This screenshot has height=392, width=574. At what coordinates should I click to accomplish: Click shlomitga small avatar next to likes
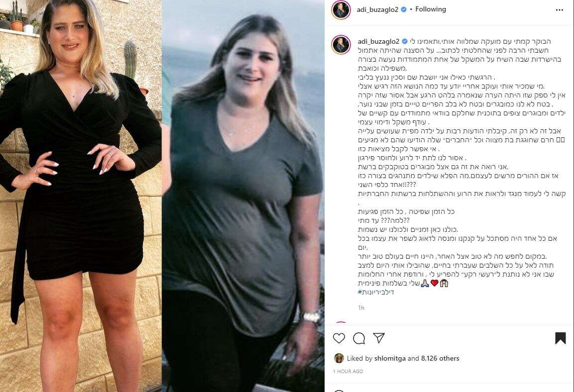click(339, 358)
